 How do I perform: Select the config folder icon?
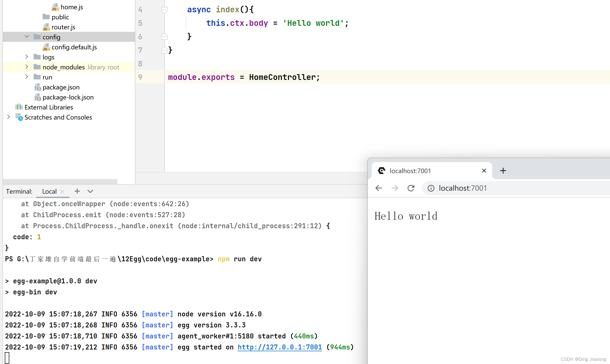click(x=37, y=37)
